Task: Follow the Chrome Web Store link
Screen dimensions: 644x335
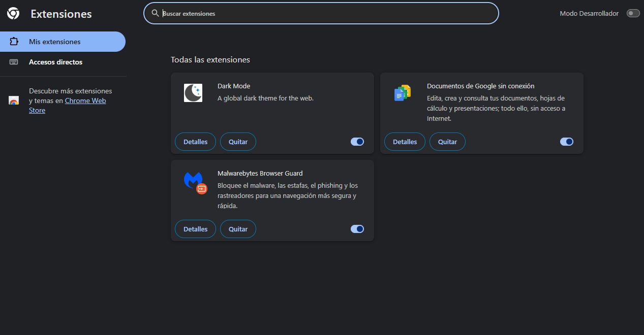Action: point(85,100)
